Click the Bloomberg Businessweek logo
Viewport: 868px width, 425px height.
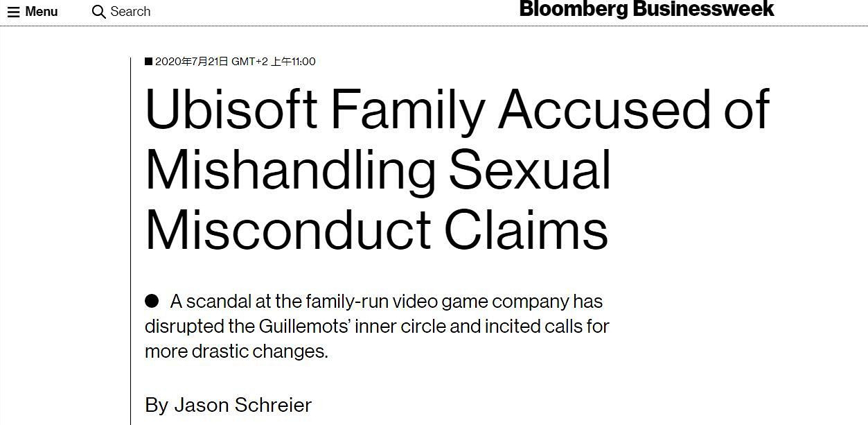coord(646,10)
